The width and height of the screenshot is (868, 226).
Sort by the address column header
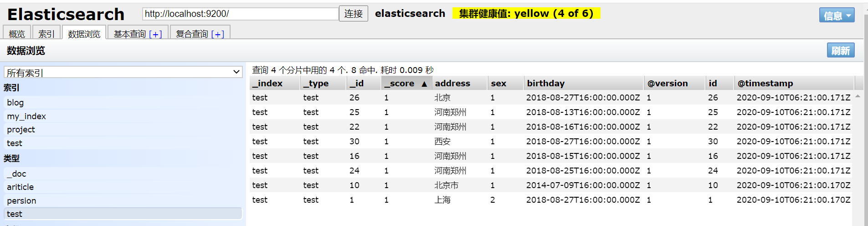pyautogui.click(x=459, y=83)
